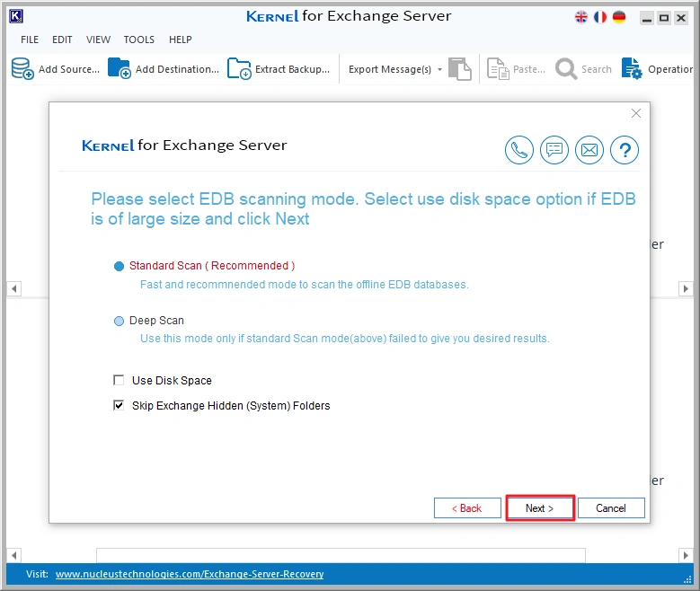Open the VIEW menu
This screenshot has width=700, height=591.
98,40
